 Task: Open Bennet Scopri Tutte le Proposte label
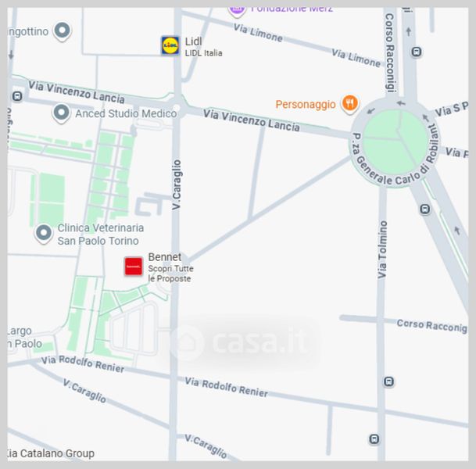point(170,267)
